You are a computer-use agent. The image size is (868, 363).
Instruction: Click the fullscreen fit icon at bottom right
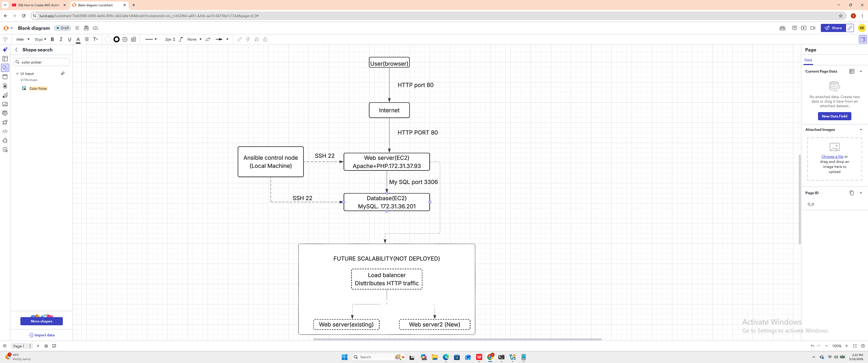855,346
